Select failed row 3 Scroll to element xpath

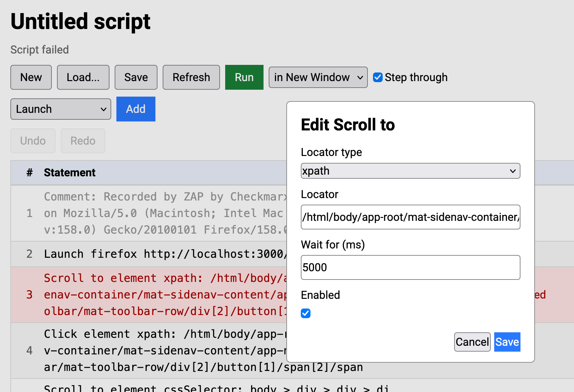(149, 295)
